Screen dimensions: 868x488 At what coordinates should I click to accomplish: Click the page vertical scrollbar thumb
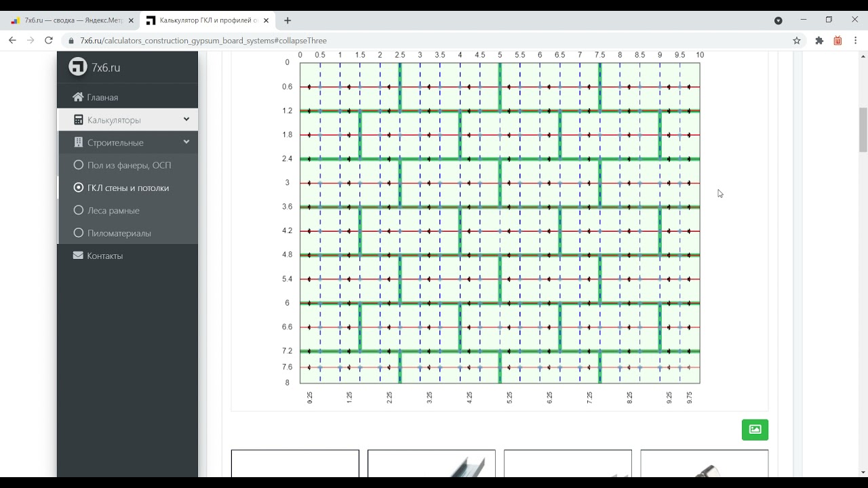[863, 130]
